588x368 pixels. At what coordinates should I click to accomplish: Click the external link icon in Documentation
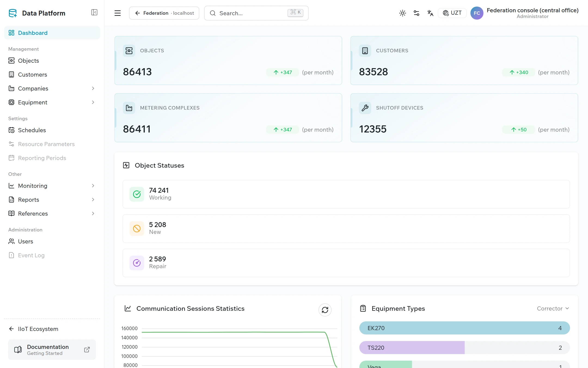pyautogui.click(x=87, y=350)
